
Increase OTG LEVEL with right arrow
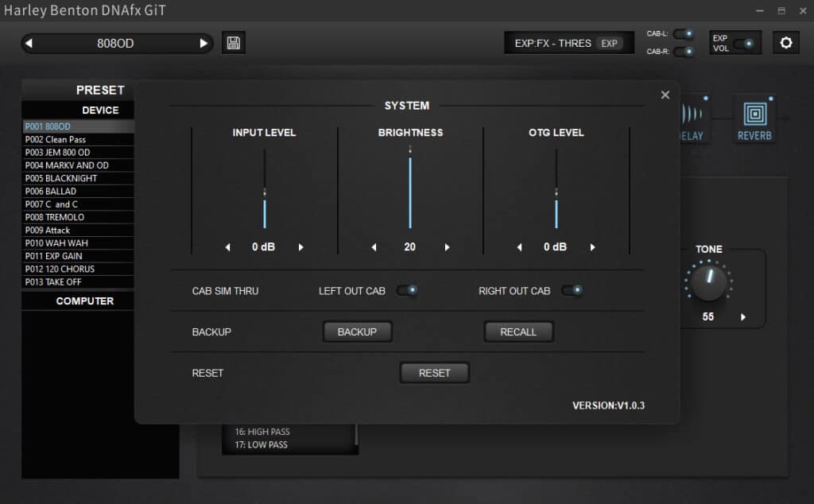click(592, 247)
